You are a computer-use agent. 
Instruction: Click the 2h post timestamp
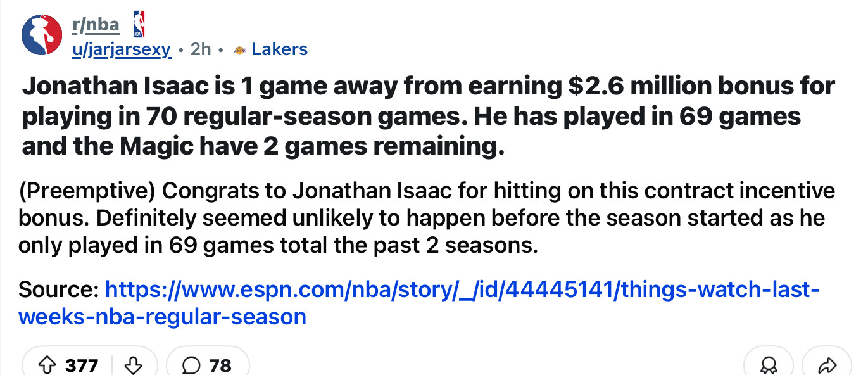point(200,49)
